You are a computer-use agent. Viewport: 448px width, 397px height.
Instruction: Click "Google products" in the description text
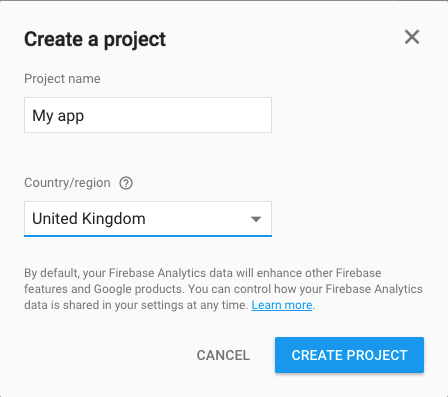point(138,289)
